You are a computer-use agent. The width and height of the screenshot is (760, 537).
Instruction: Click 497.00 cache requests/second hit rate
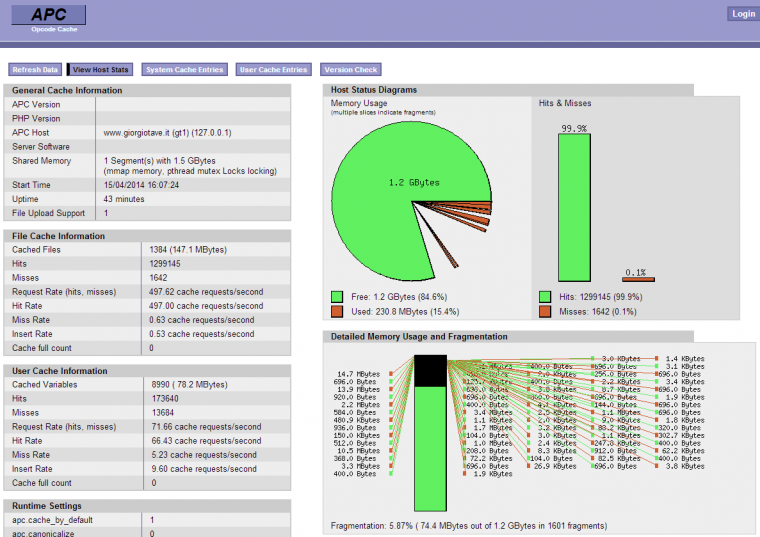206,306
